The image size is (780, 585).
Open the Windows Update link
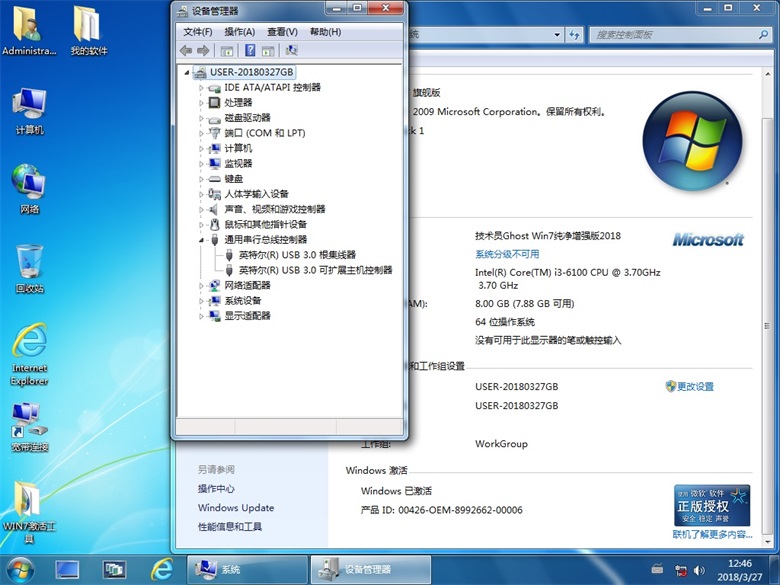coord(236,508)
